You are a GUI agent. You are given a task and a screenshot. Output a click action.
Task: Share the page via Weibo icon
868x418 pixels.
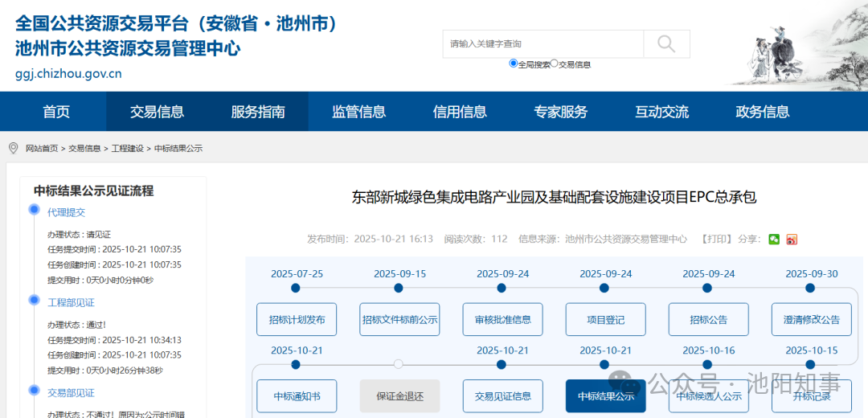click(792, 239)
